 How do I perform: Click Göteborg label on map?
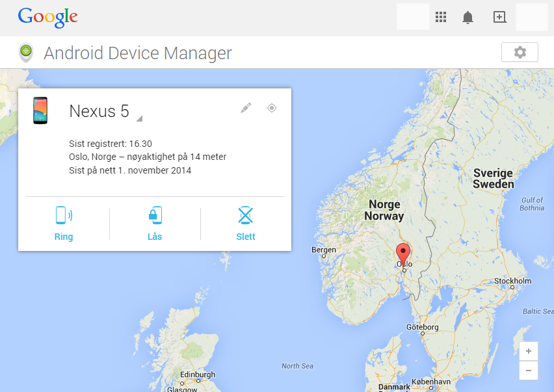422,327
